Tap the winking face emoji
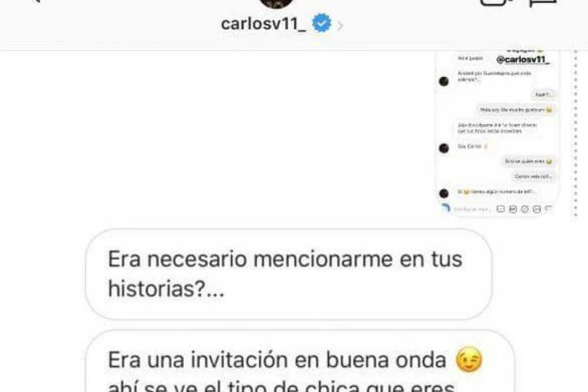This screenshot has width=588, height=392. [469, 360]
